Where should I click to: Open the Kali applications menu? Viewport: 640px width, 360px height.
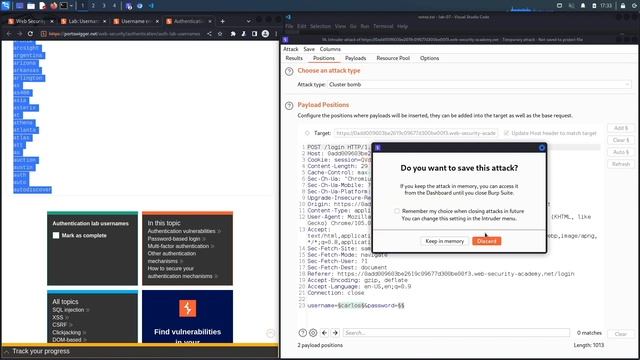coord(5,6)
